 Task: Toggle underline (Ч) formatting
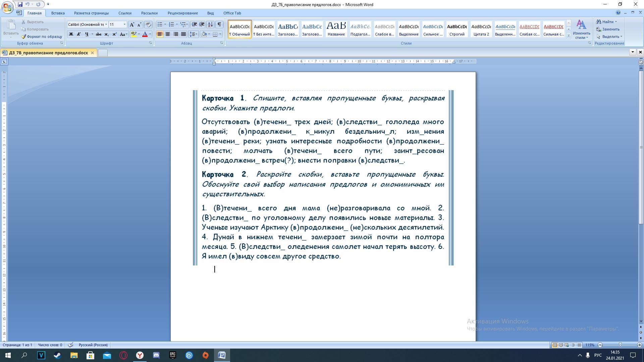[x=87, y=34]
